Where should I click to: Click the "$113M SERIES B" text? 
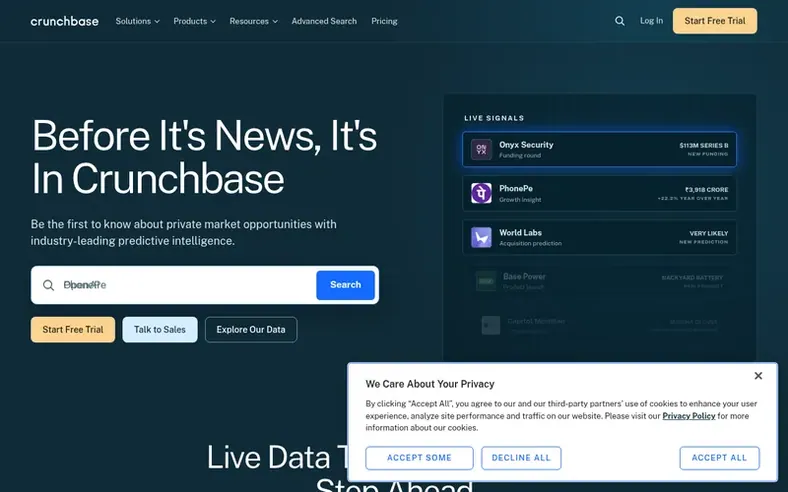pos(704,145)
